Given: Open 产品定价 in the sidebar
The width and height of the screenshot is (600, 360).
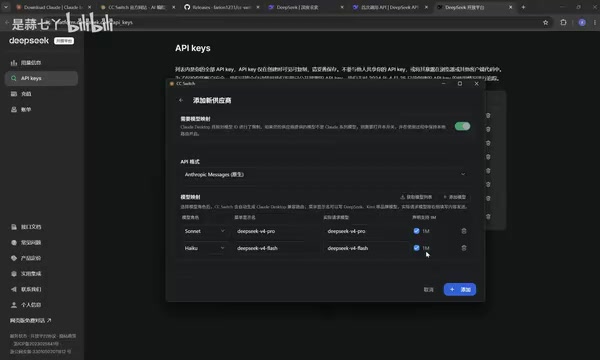Looking at the screenshot, I should pyautogui.click(x=41, y=258).
